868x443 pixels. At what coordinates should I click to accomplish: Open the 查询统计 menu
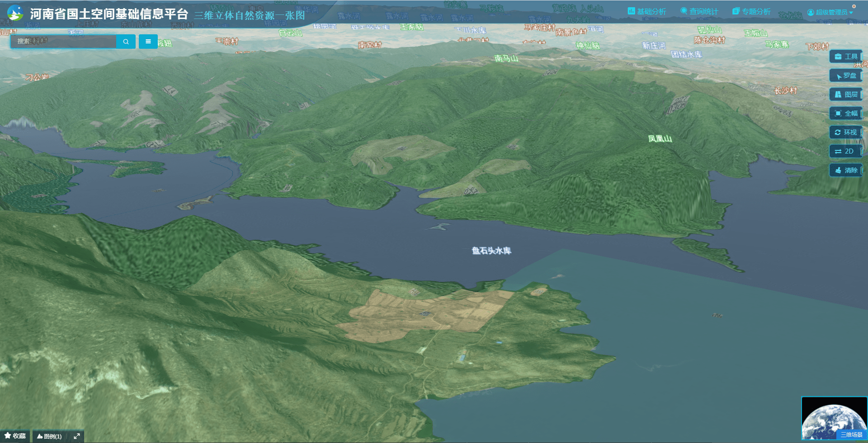699,11
